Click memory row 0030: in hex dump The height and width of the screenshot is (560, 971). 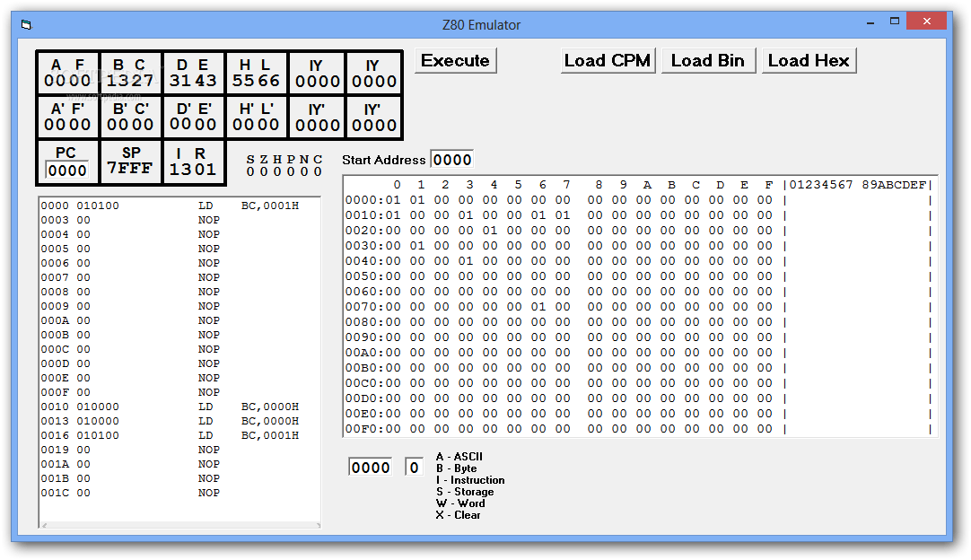[x=638, y=246]
